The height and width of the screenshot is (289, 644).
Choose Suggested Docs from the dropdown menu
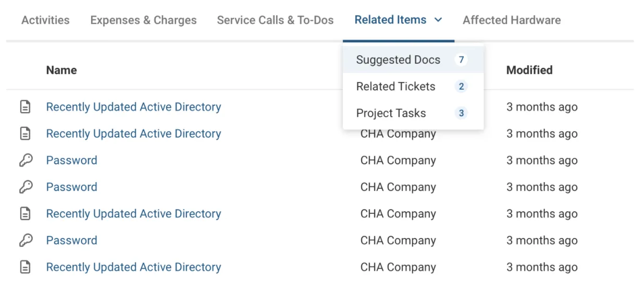(x=398, y=60)
